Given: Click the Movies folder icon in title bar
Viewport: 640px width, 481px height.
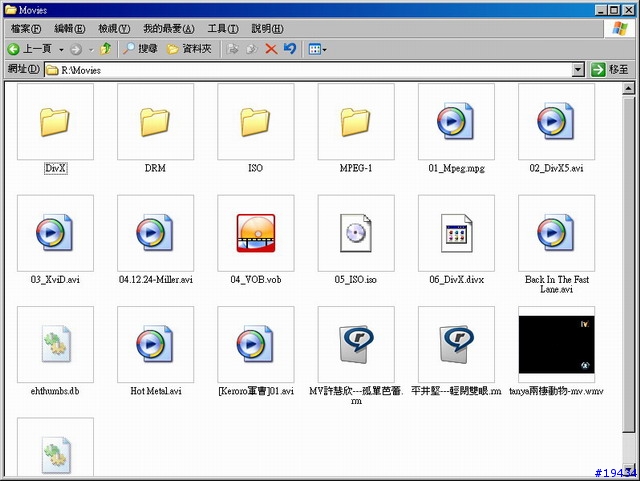Looking at the screenshot, I should (10, 9).
